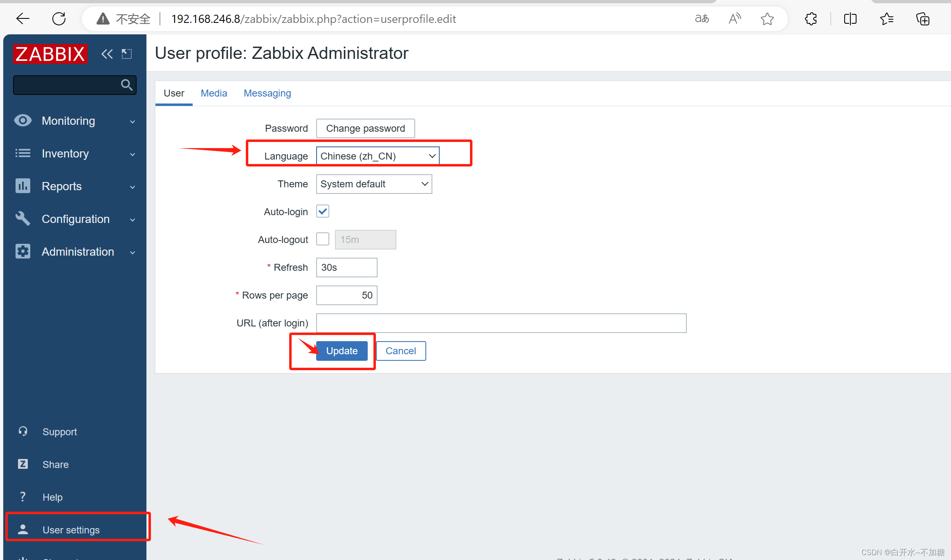This screenshot has width=951, height=560.
Task: Click the Refresh interval field
Action: (347, 267)
